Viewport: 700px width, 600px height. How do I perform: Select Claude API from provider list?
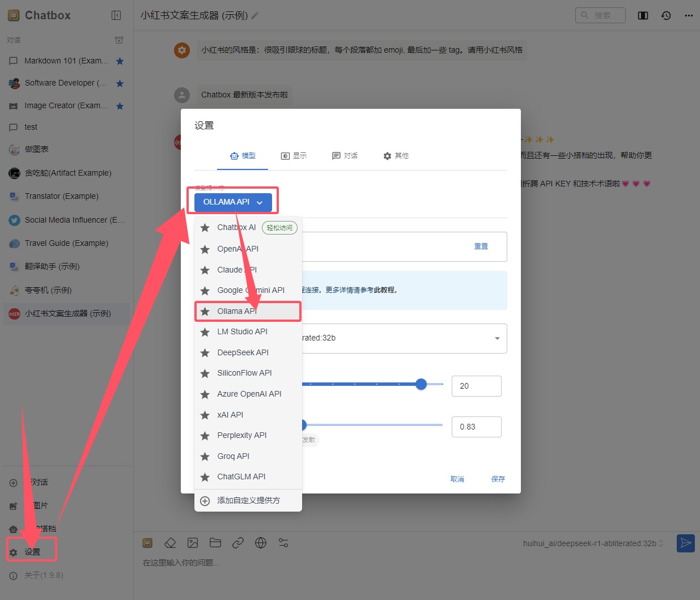pos(248,270)
